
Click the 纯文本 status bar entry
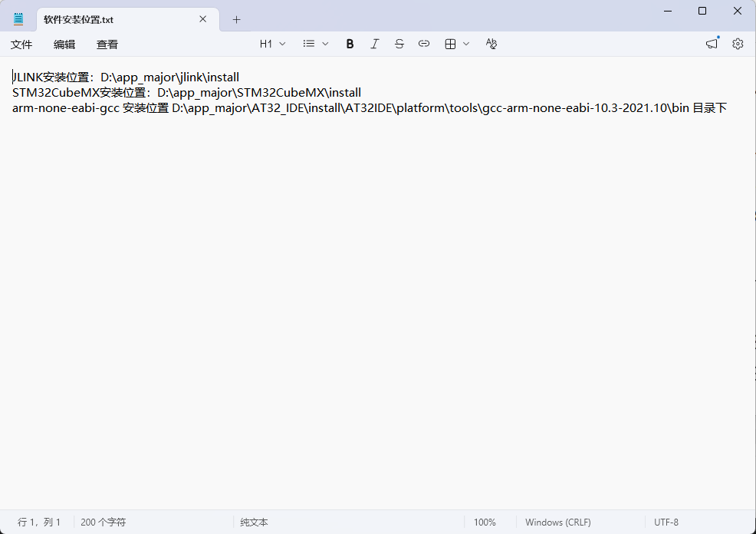tap(254, 522)
